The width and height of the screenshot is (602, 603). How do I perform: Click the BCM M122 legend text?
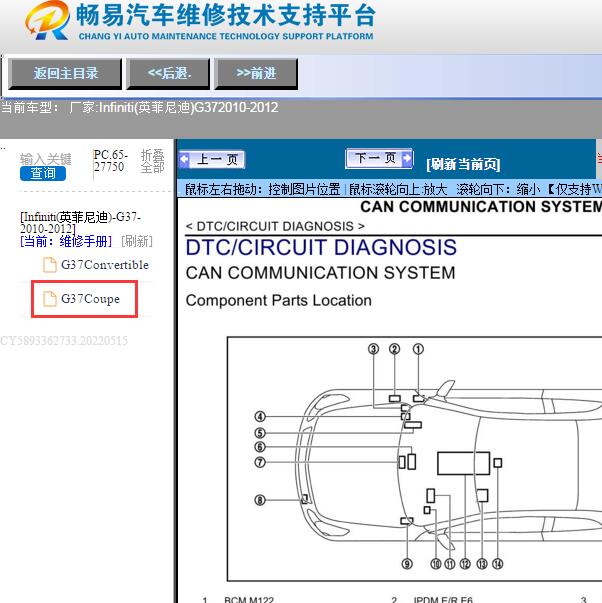coord(249,600)
